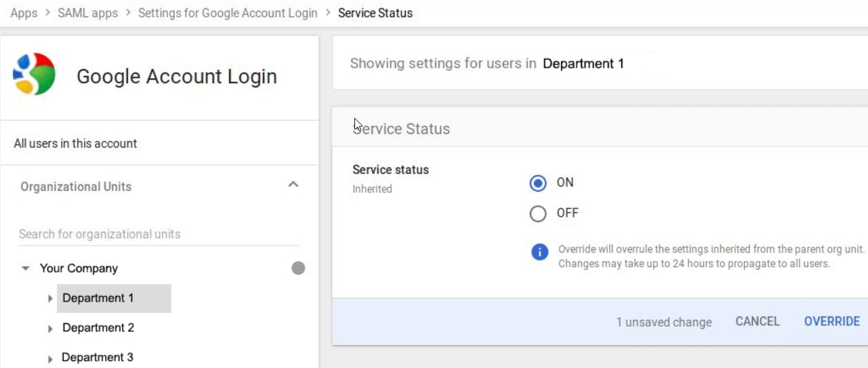Open Settings for Google Account Login breadcrumb
The width and height of the screenshot is (868, 368).
228,13
